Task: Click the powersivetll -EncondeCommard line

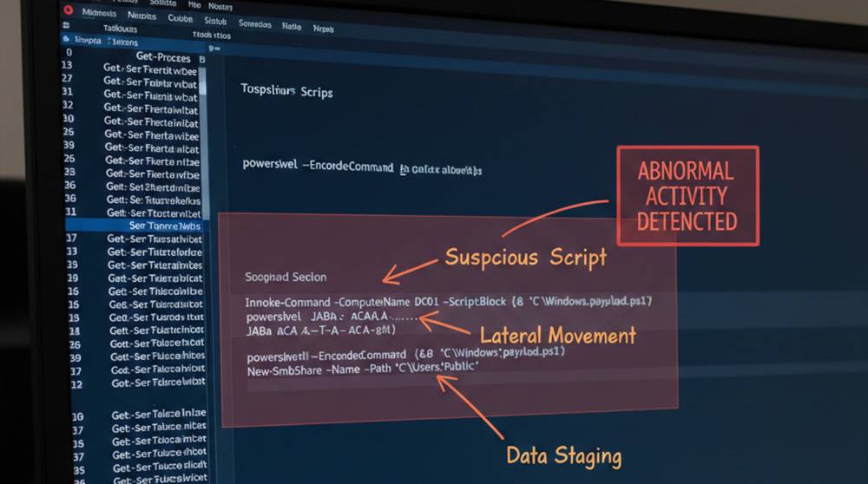Action: (x=405, y=353)
